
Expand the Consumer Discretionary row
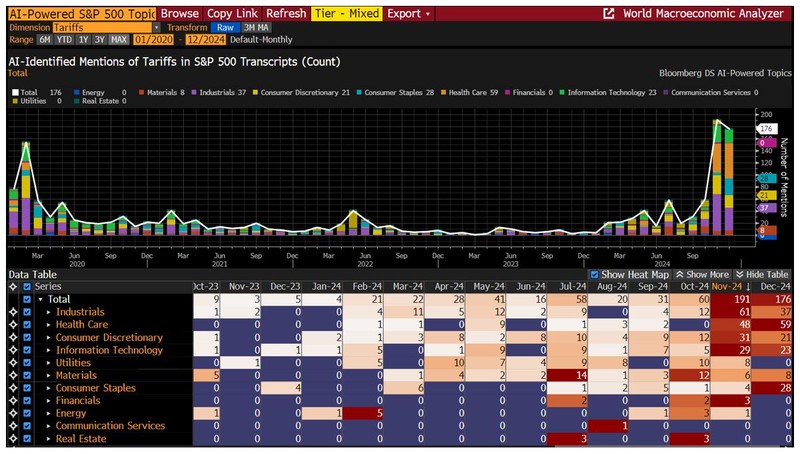tap(47, 337)
